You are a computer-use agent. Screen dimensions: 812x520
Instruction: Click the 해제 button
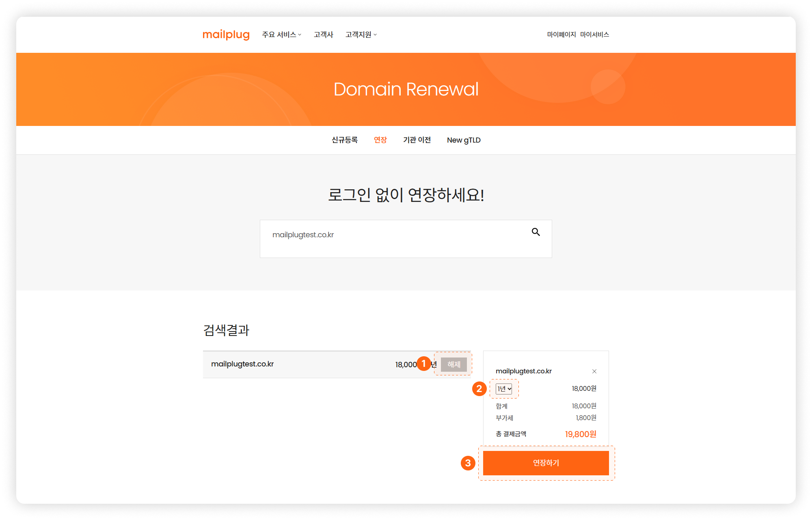pyautogui.click(x=454, y=364)
